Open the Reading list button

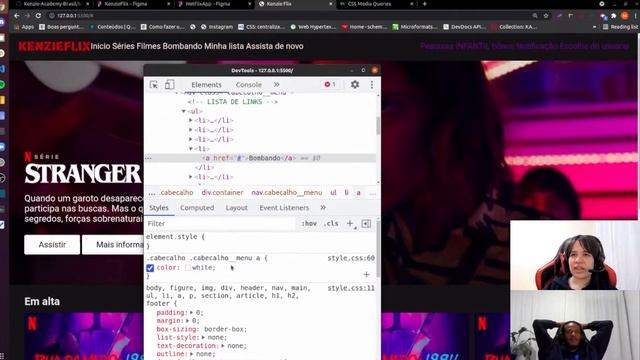coord(620,27)
